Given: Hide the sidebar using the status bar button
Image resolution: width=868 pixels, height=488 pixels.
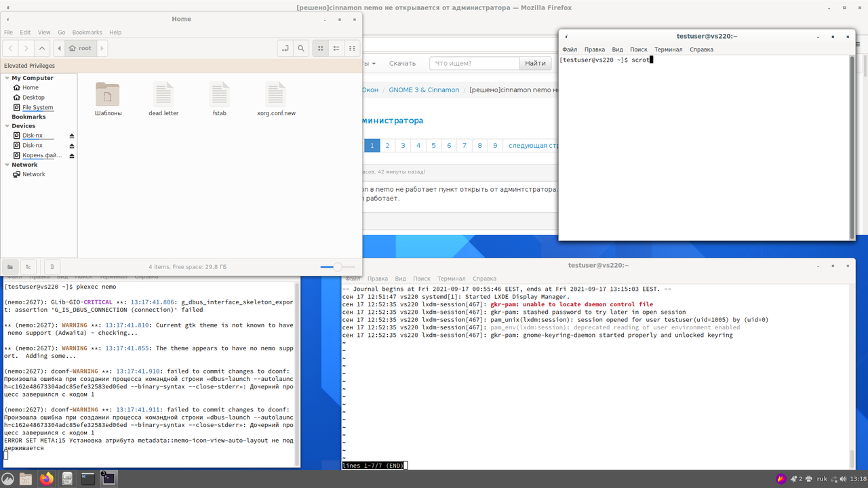Looking at the screenshot, I should (52, 267).
